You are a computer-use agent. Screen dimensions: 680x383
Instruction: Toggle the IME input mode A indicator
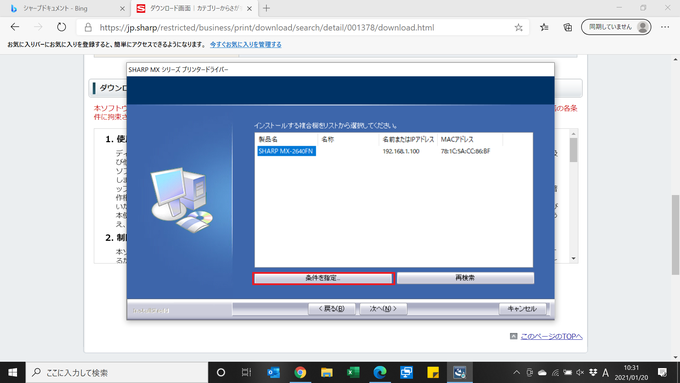[x=605, y=372]
